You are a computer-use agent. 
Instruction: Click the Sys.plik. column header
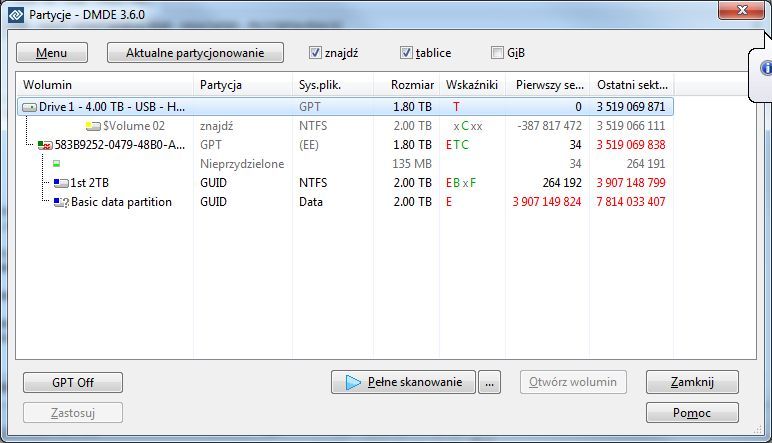coord(333,85)
